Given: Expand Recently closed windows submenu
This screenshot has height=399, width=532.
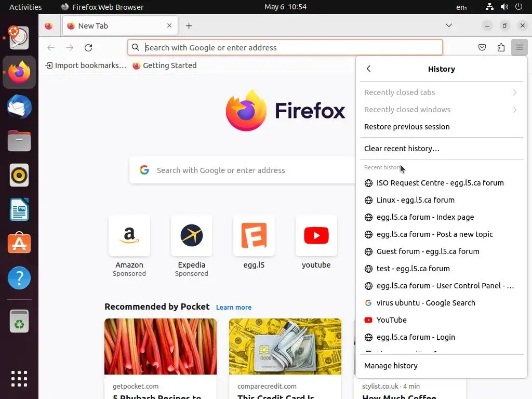Looking at the screenshot, I should coord(442,110).
